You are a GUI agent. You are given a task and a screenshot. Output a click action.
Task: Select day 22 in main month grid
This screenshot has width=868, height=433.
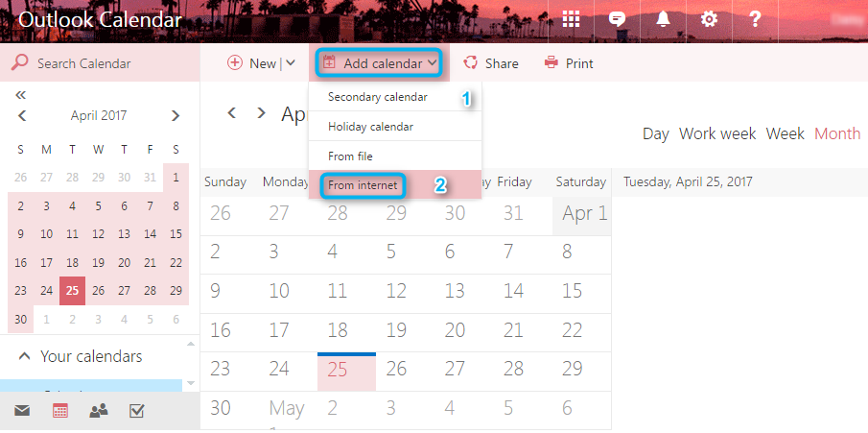582,332
